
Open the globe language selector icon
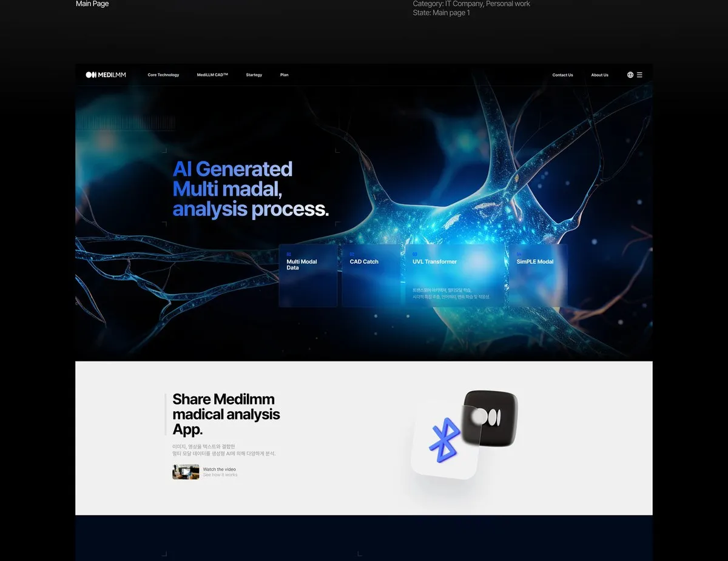(x=630, y=75)
